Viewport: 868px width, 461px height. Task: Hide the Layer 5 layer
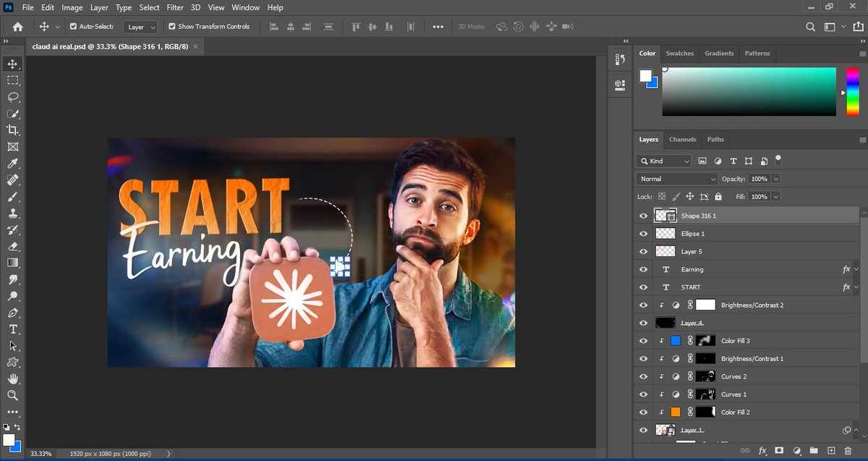644,251
